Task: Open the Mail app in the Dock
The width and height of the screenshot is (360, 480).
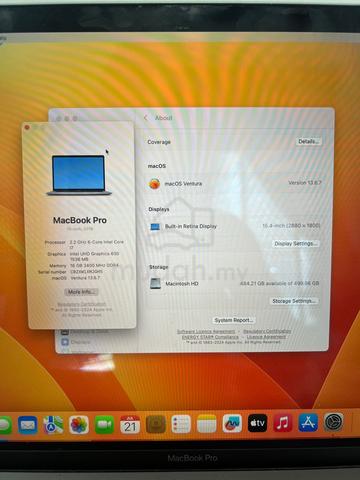Action: pyautogui.click(x=28, y=425)
